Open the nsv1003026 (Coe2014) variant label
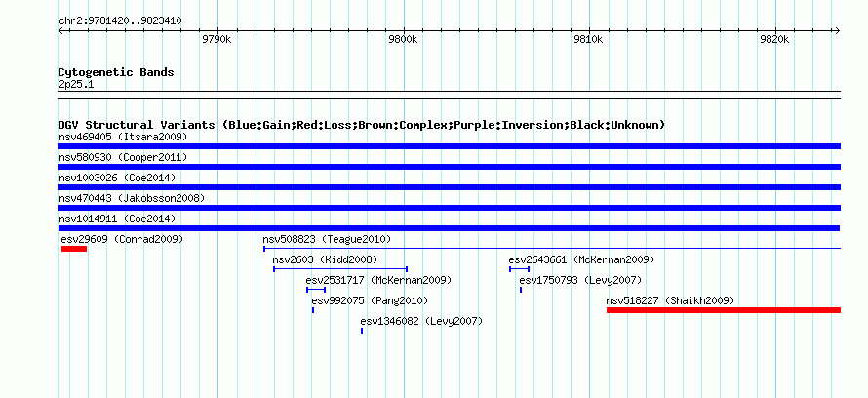The image size is (868, 398). click(x=117, y=179)
